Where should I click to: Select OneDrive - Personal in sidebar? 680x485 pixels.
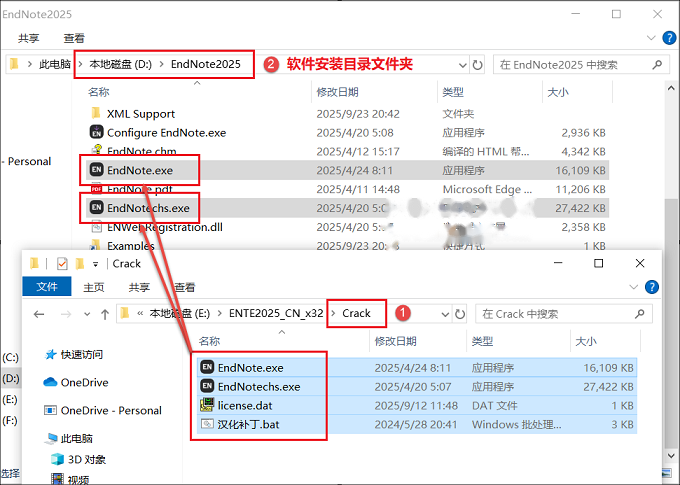111,410
